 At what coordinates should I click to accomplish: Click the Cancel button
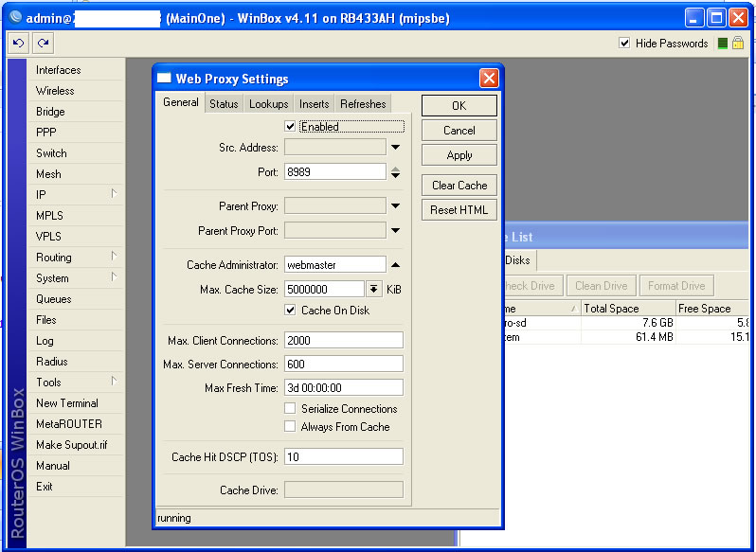click(x=459, y=131)
